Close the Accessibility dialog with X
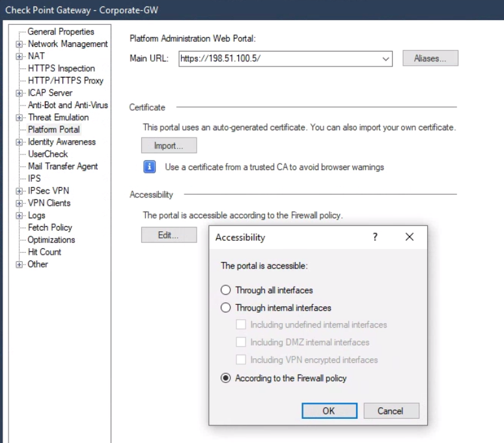Image resolution: width=504 pixels, height=443 pixels. (x=410, y=237)
